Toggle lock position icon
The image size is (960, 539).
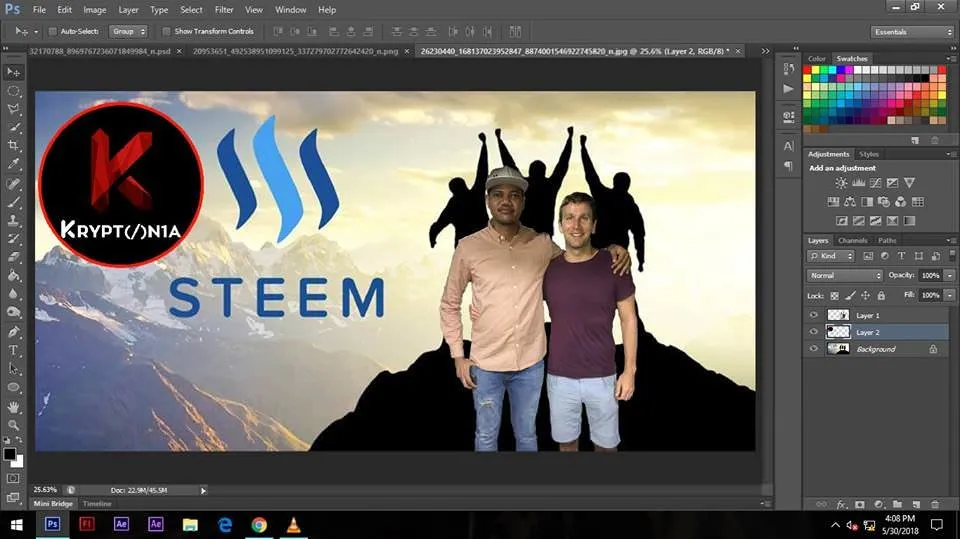866,296
